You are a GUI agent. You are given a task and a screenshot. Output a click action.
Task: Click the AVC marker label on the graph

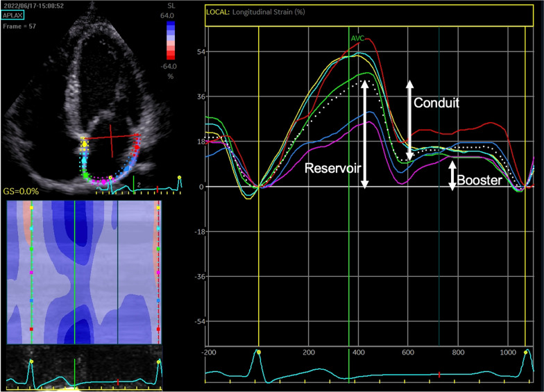(357, 37)
